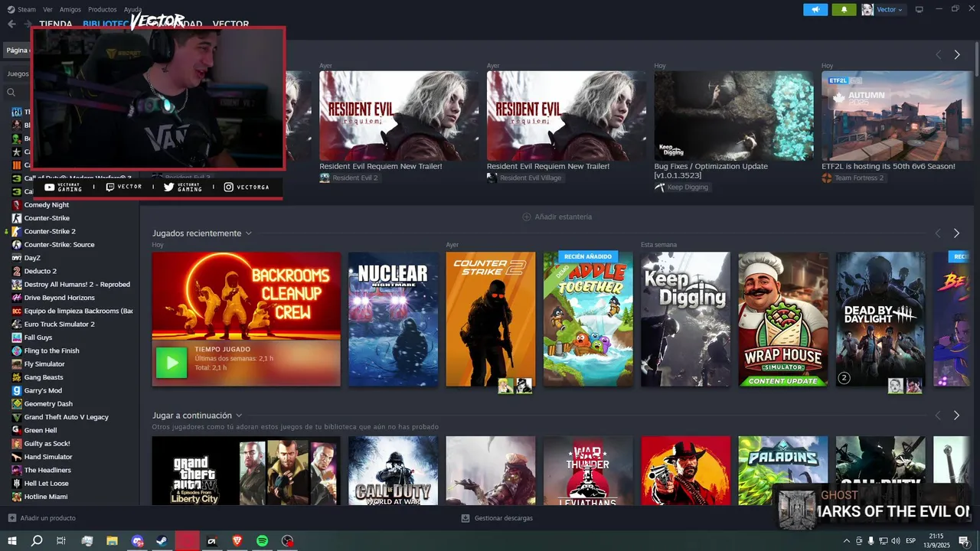980x551 pixels.
Task: Click the Garry's Mod game icon
Action: (17, 390)
